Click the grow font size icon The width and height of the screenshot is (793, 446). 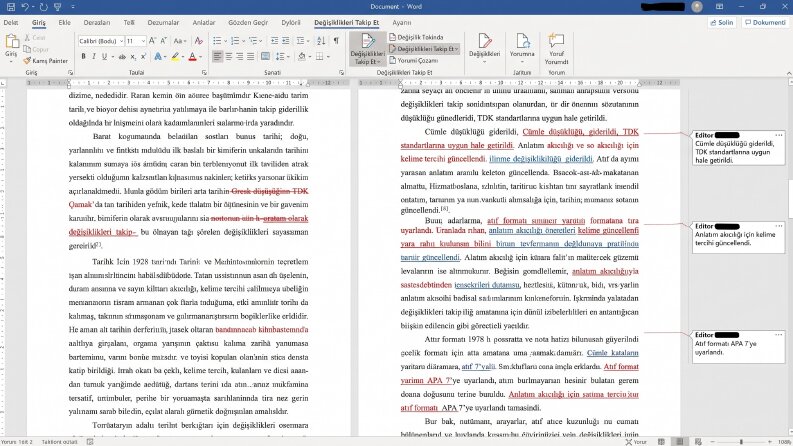(152, 41)
